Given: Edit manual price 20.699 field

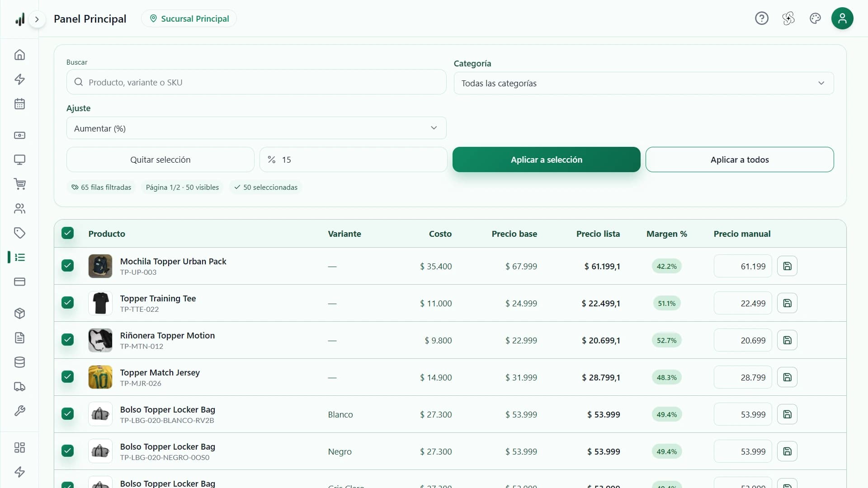Looking at the screenshot, I should [743, 340].
